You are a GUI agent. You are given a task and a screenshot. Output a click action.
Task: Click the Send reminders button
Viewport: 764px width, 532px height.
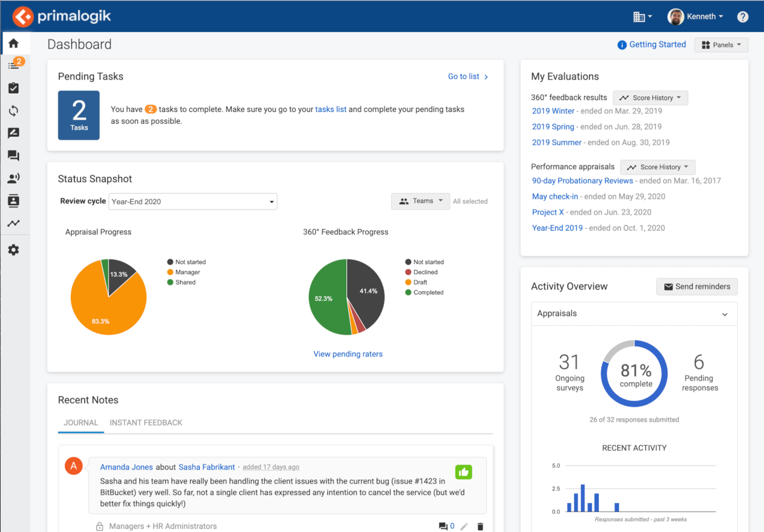click(697, 287)
